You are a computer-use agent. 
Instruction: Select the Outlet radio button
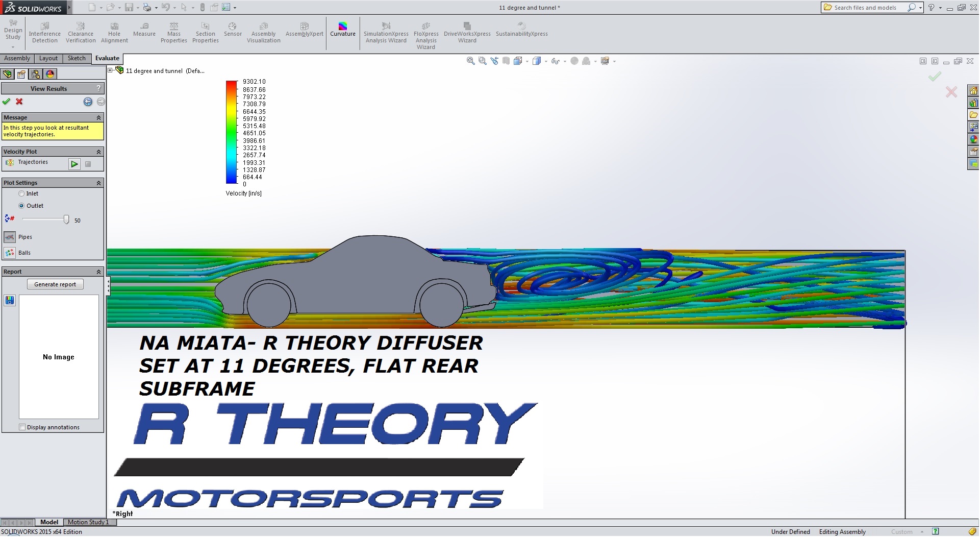pos(22,206)
